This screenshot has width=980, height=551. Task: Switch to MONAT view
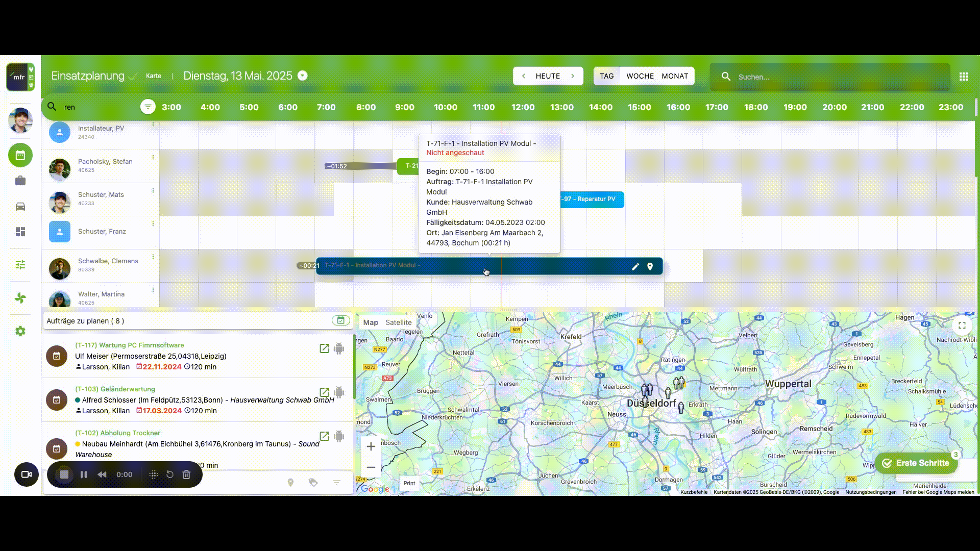tap(675, 76)
